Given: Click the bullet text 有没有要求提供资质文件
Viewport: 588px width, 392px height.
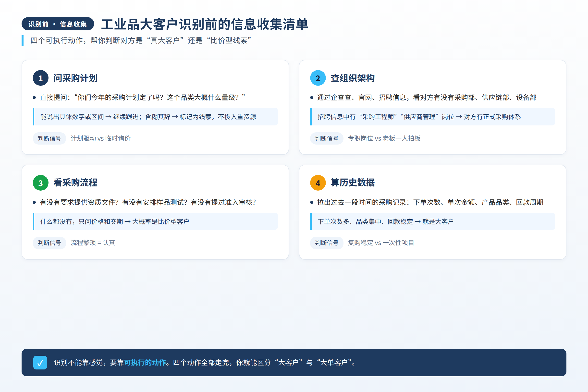Looking at the screenshot, I should click(x=148, y=202).
